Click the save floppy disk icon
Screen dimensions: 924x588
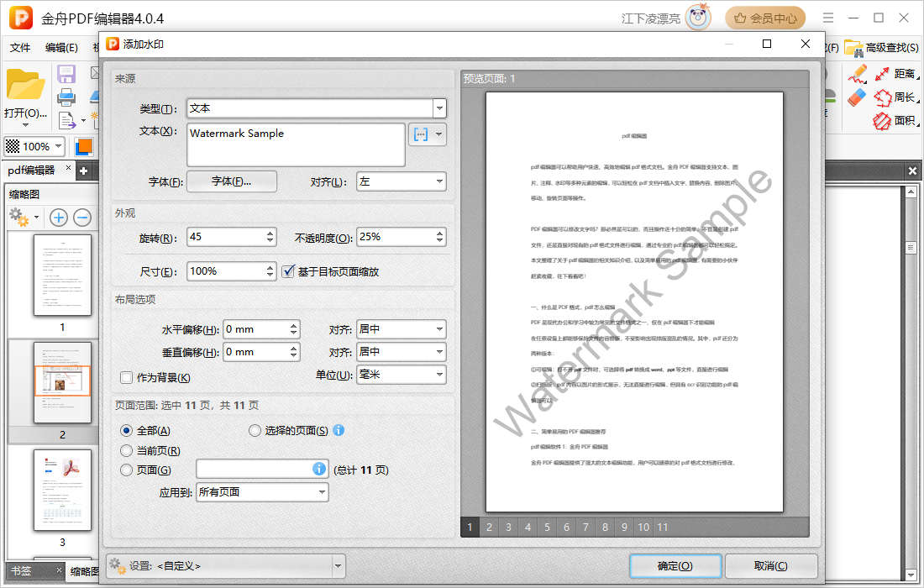coord(66,74)
